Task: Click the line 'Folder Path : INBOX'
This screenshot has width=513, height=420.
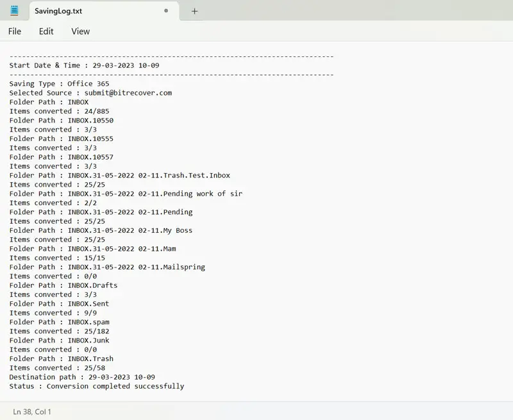Action: [x=49, y=102]
